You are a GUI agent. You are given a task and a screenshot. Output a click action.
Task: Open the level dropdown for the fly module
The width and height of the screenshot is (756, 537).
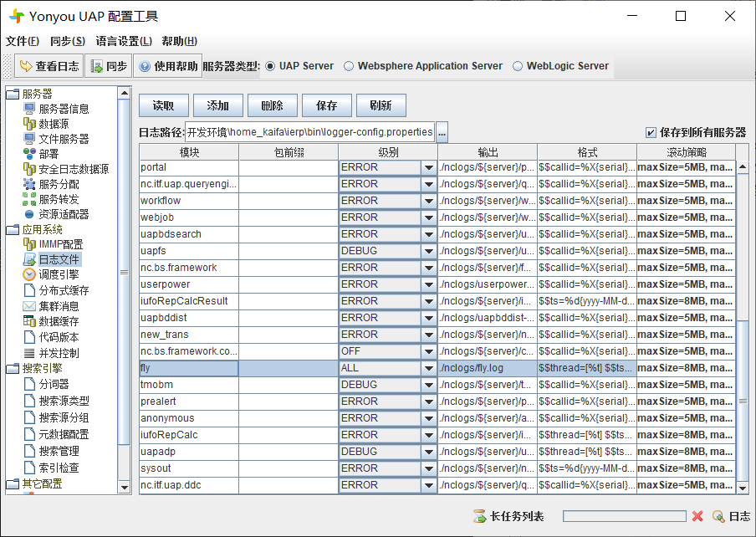pos(427,367)
